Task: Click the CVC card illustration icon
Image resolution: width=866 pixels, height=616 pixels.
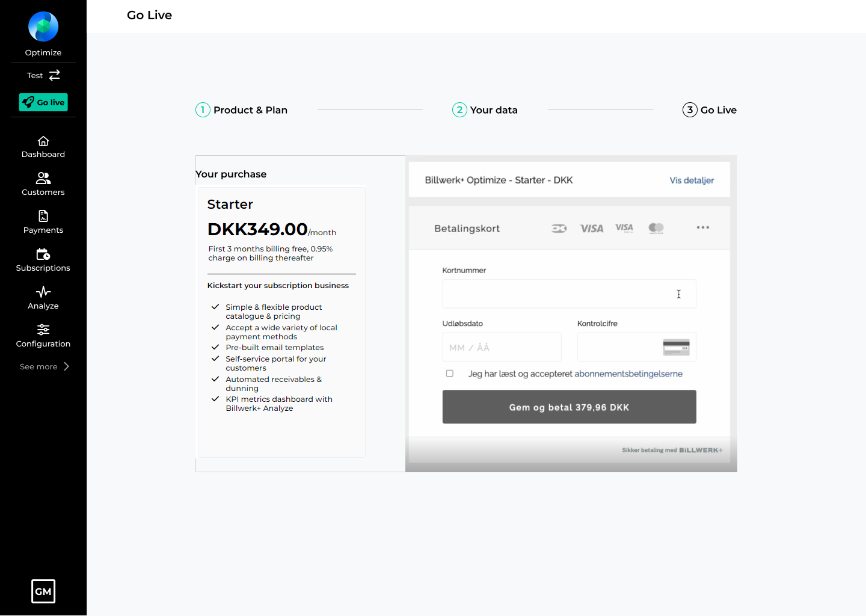Action: pos(677,348)
